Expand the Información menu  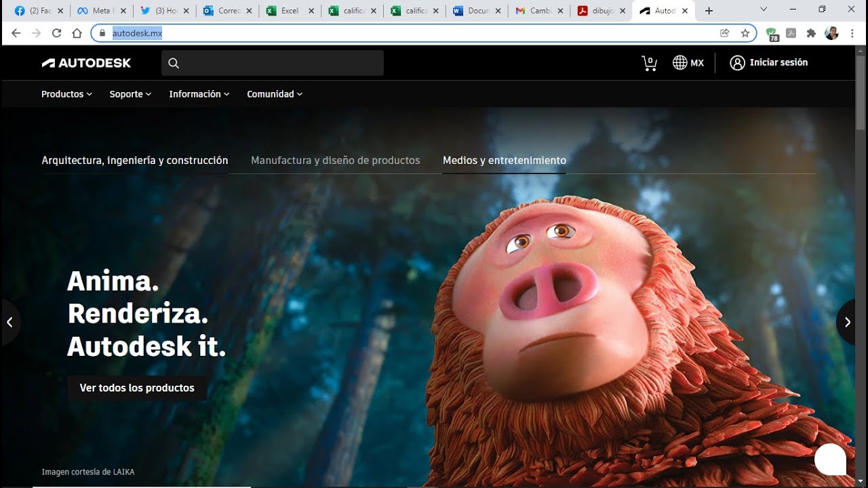pos(199,94)
